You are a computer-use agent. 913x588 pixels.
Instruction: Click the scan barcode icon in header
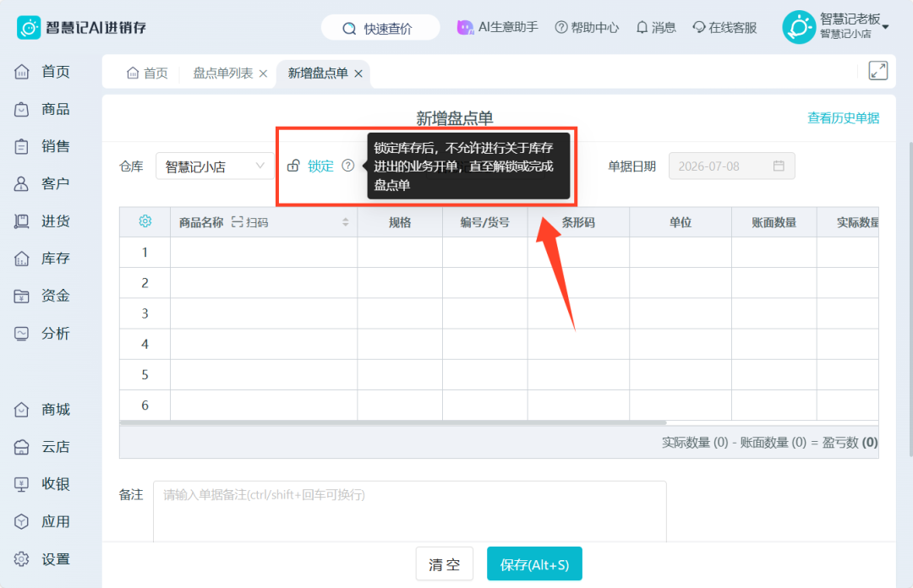click(x=237, y=222)
